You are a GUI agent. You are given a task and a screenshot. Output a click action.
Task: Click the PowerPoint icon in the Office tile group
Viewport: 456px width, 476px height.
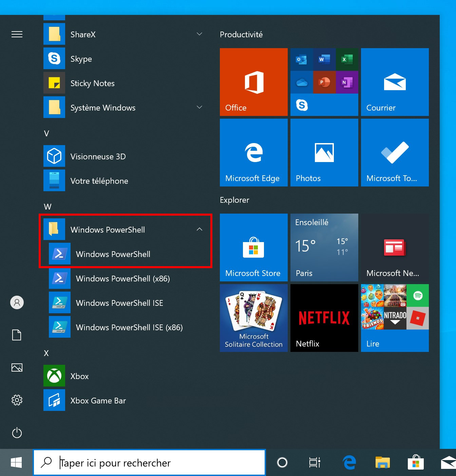[x=324, y=82]
